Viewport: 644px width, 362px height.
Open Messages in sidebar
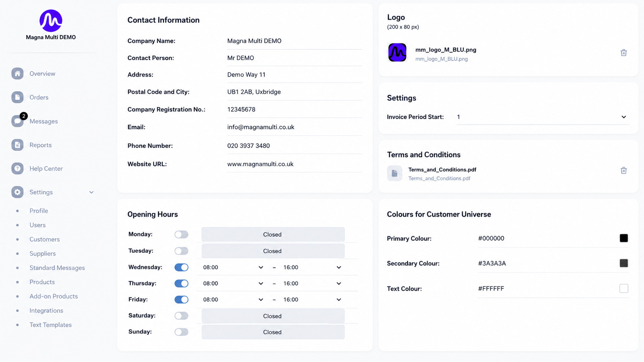(44, 121)
